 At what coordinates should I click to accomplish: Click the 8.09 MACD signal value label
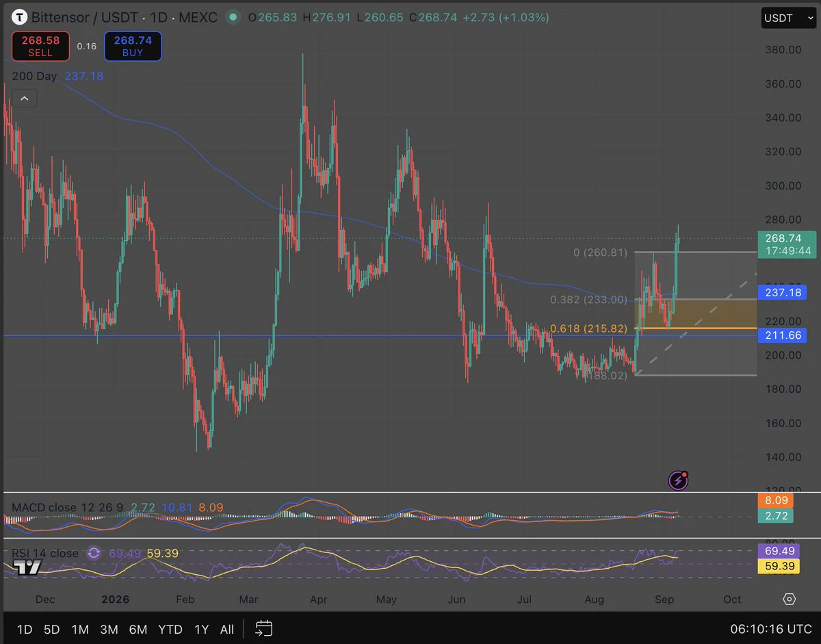[x=776, y=500]
